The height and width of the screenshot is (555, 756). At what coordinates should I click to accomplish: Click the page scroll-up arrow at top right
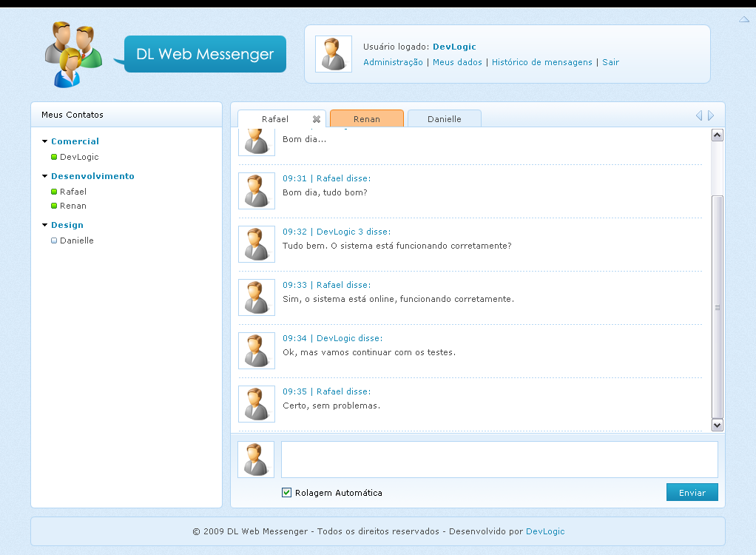pos(744,19)
